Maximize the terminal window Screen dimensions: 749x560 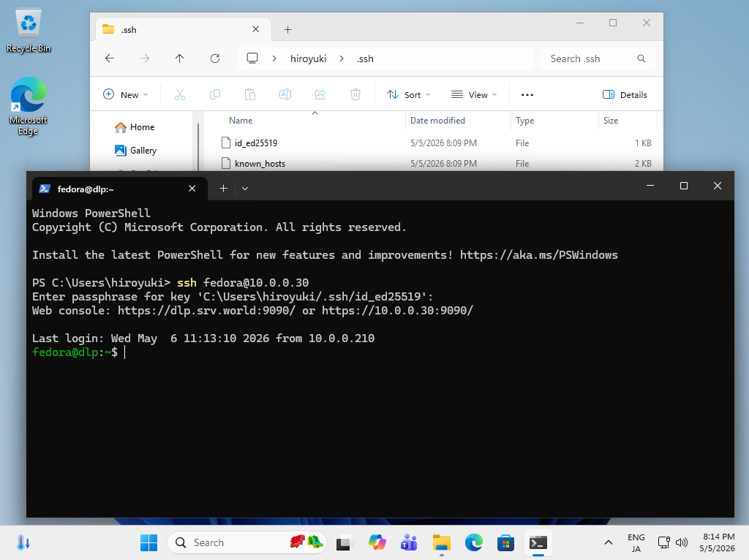pyautogui.click(x=684, y=186)
